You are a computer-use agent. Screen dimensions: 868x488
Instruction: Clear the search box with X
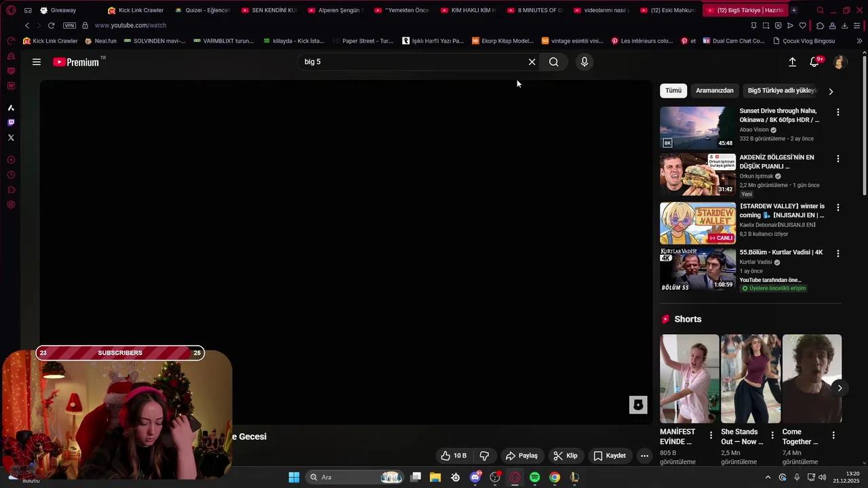click(532, 62)
